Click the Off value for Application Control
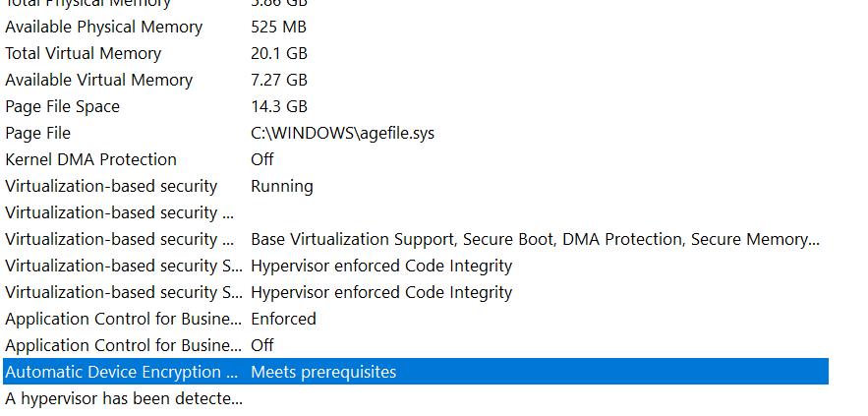868x416 pixels. (x=262, y=345)
